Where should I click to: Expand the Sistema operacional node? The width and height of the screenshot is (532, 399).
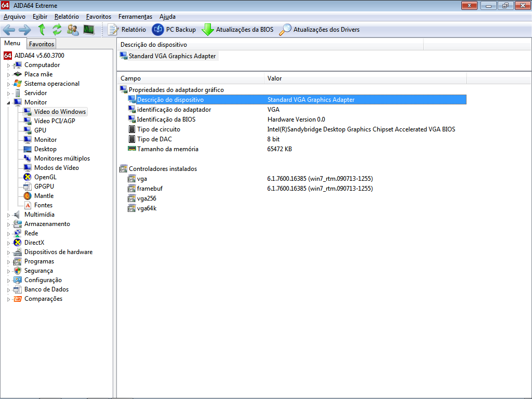[x=8, y=84]
